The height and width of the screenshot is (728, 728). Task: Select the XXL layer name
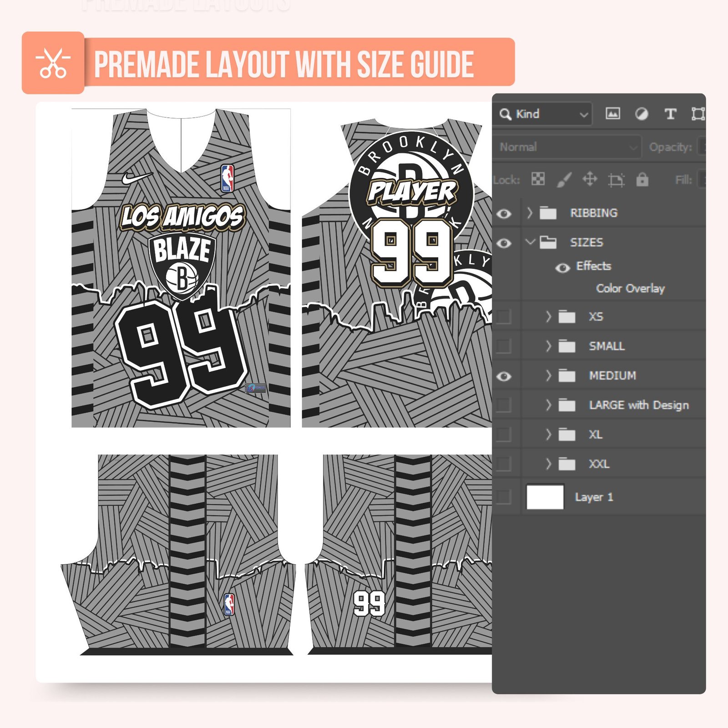tap(599, 464)
